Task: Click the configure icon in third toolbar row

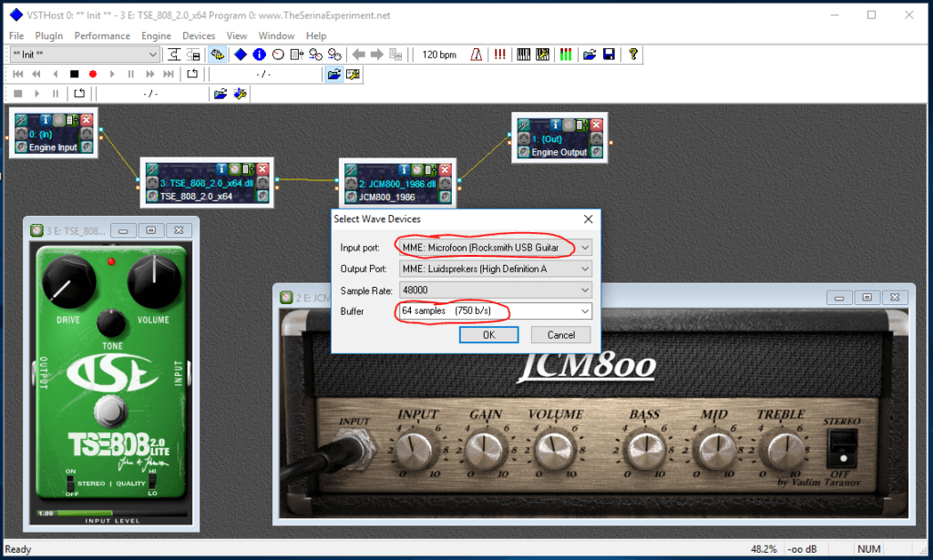Action: tap(240, 94)
